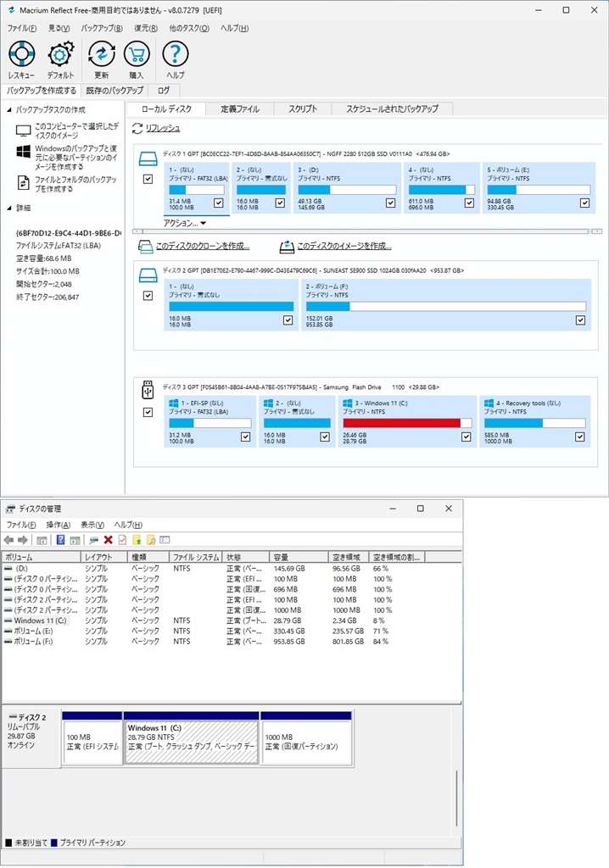The image size is (609, 868).
Task: Open the Rescue (レスキュー) media tool
Action: (x=21, y=54)
